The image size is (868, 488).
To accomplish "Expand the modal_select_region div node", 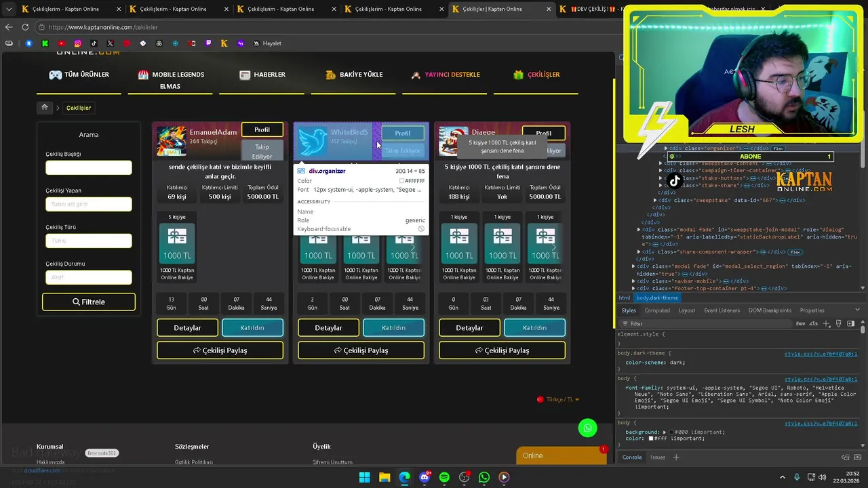I will [633, 266].
